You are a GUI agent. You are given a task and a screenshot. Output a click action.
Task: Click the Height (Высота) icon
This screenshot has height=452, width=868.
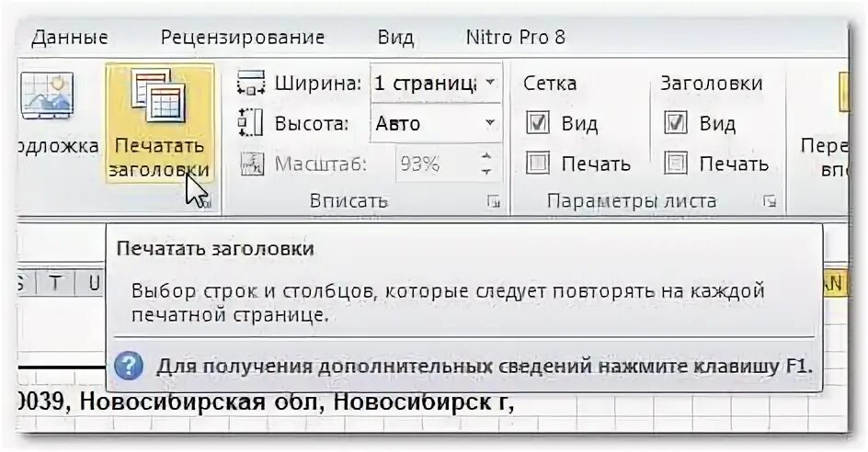tap(251, 123)
